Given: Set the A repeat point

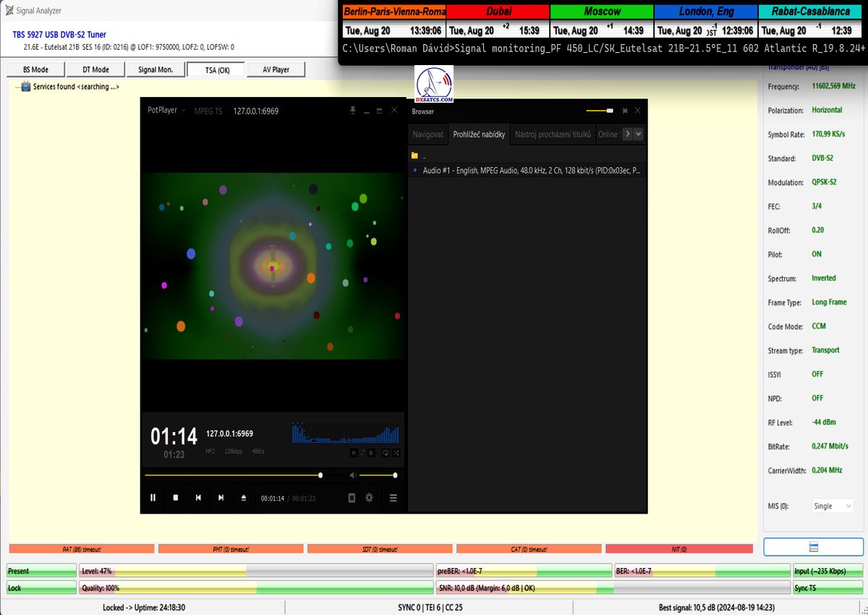Looking at the screenshot, I should 354,453.
